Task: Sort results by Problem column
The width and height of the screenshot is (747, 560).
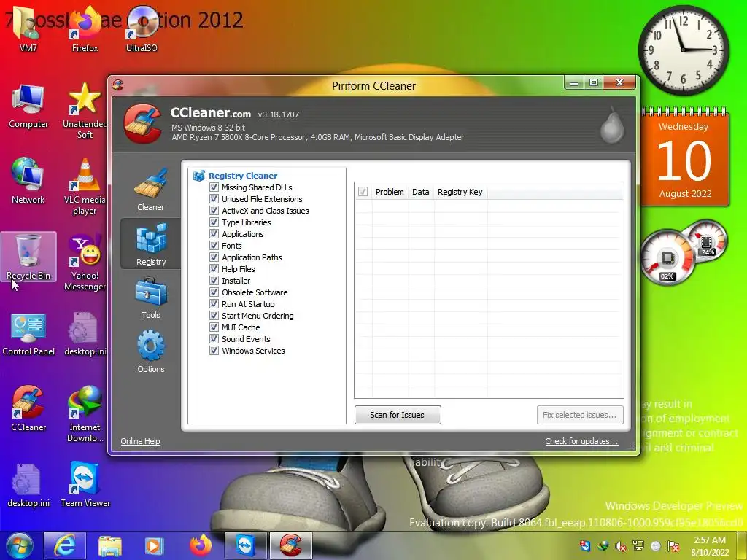Action: pos(390,192)
